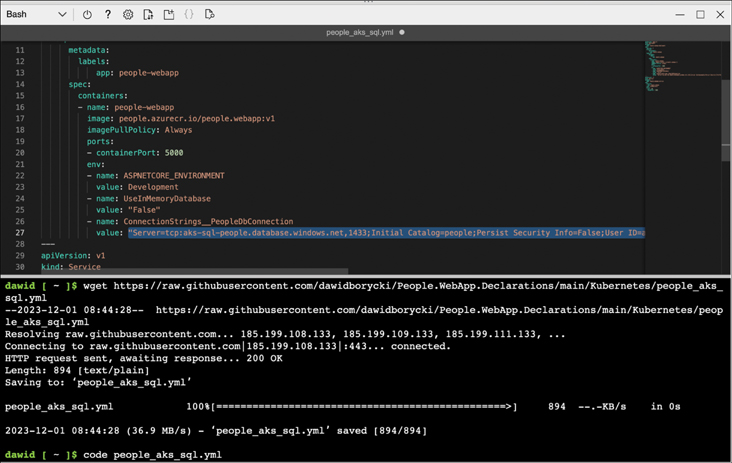Click the Restart Cloud Shell power icon

pyautogui.click(x=87, y=15)
